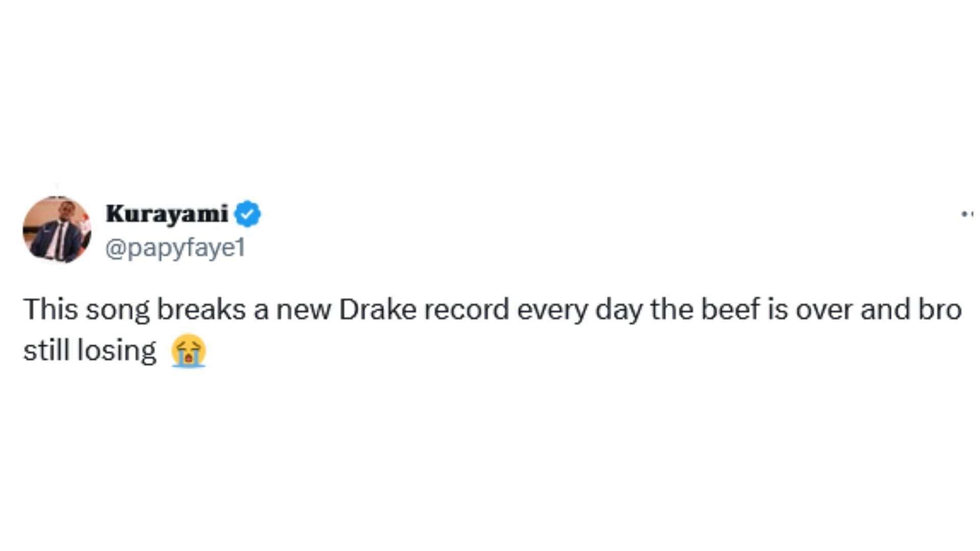Click the word "song" in the tweet
Image resolution: width=980 pixels, height=551 pixels.
117,310
